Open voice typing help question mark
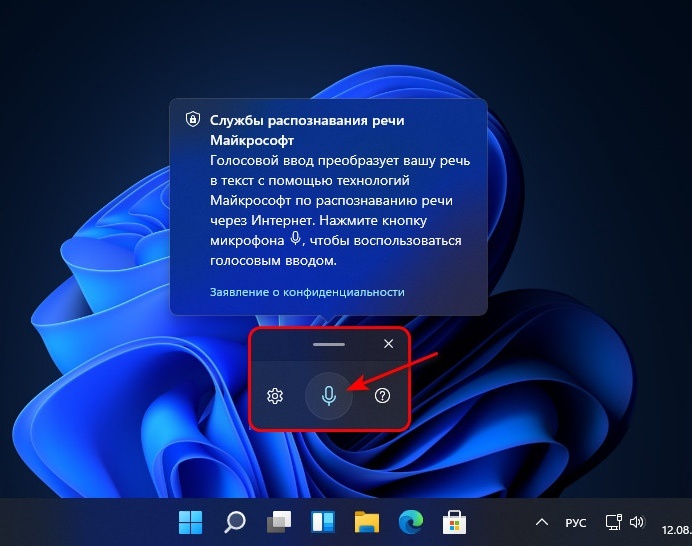This screenshot has height=546, width=692. tap(382, 395)
